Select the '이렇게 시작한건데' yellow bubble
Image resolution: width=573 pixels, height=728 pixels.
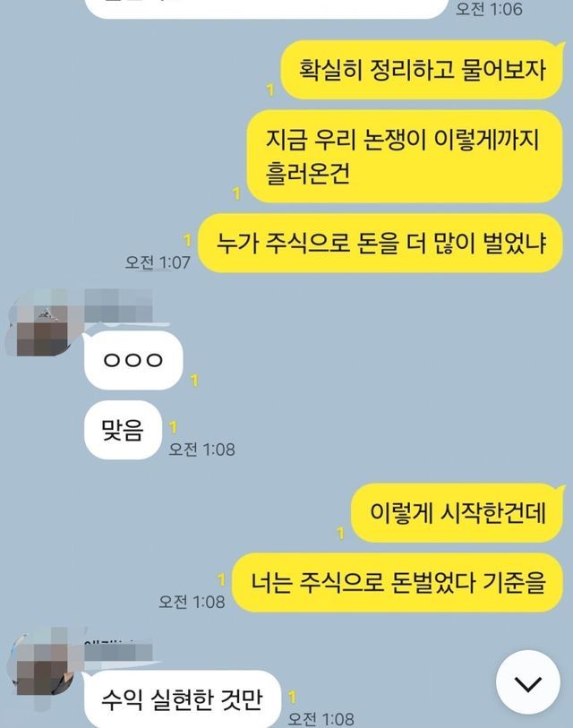pos(458,513)
